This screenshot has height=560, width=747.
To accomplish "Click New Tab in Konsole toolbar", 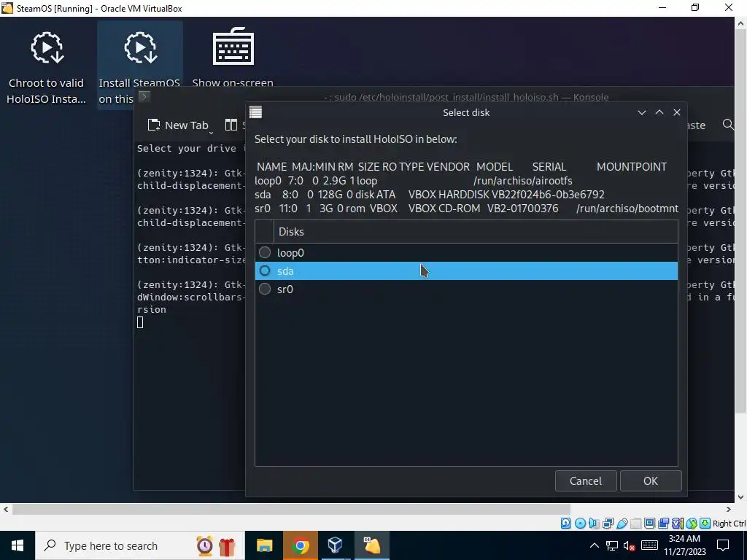I will (x=179, y=125).
